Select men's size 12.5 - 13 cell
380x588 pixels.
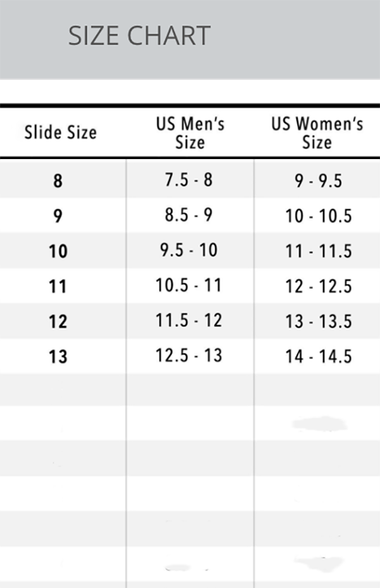(x=189, y=355)
